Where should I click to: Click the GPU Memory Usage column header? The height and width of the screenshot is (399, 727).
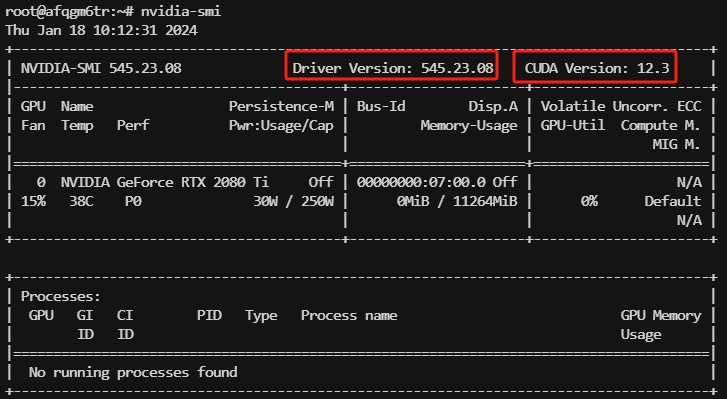(x=661, y=325)
